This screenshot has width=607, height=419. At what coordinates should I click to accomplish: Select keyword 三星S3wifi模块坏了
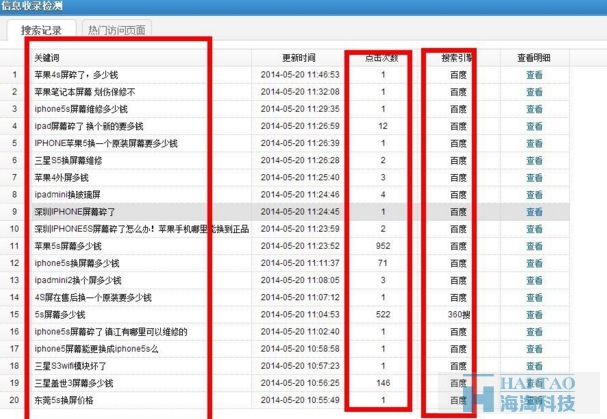tap(70, 366)
